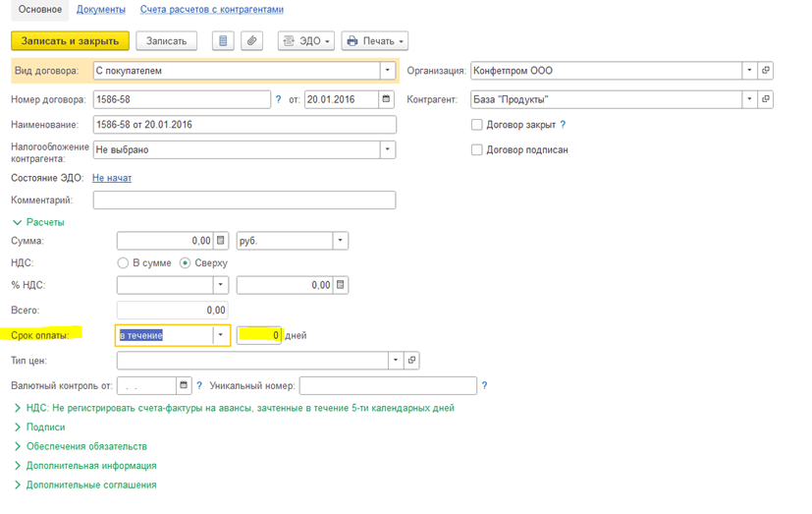The width and height of the screenshot is (812, 514).
Task: Click the paperclip attachments icon
Action: 251,41
